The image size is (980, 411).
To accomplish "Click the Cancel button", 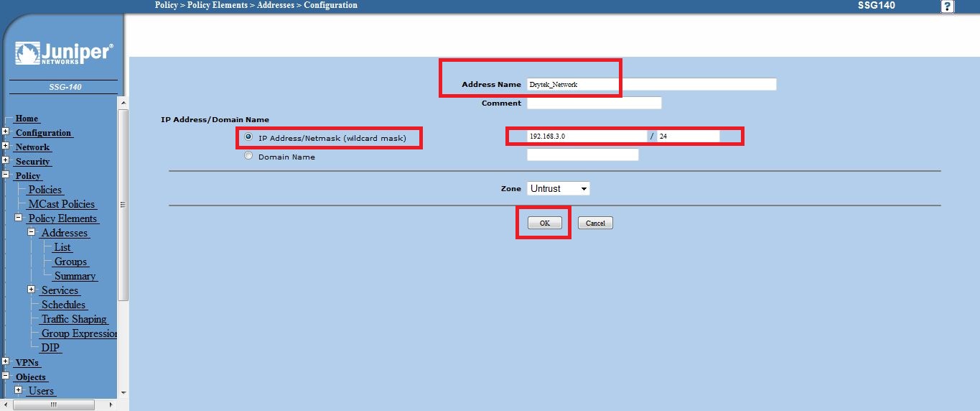I will pyautogui.click(x=595, y=223).
